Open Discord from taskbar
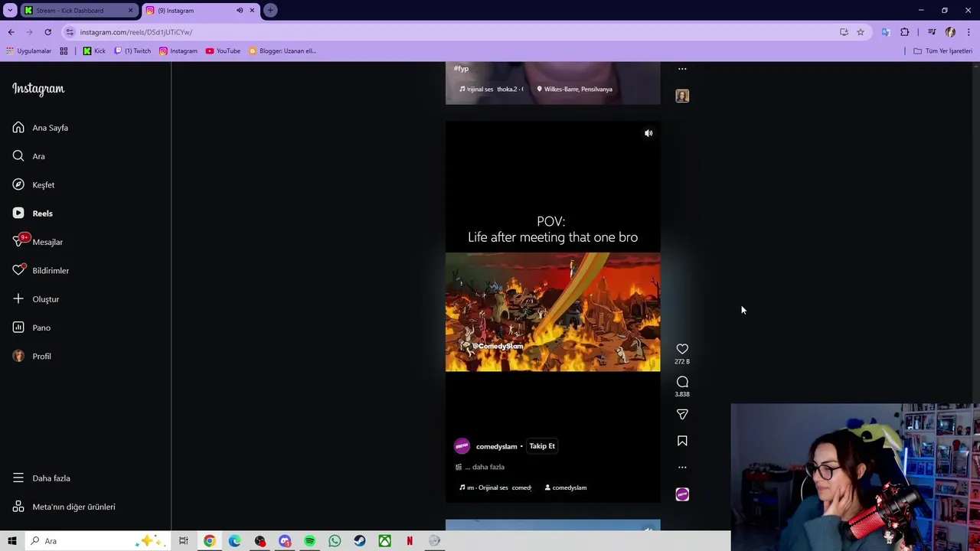This screenshot has height=551, width=980. pos(285,541)
